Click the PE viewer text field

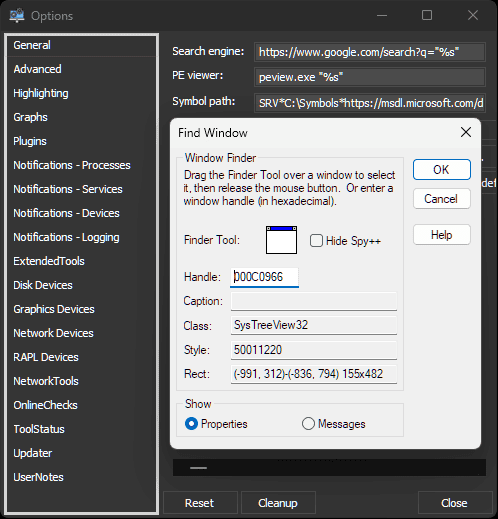point(370,77)
